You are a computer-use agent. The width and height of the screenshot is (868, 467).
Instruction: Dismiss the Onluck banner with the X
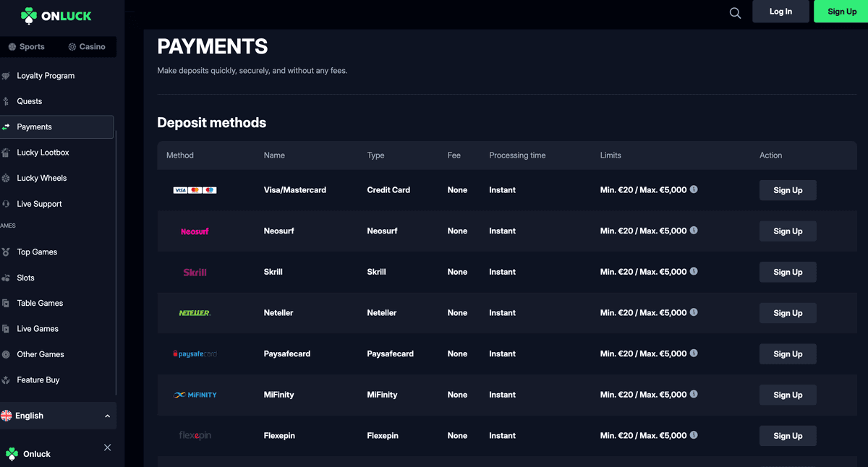(107, 447)
